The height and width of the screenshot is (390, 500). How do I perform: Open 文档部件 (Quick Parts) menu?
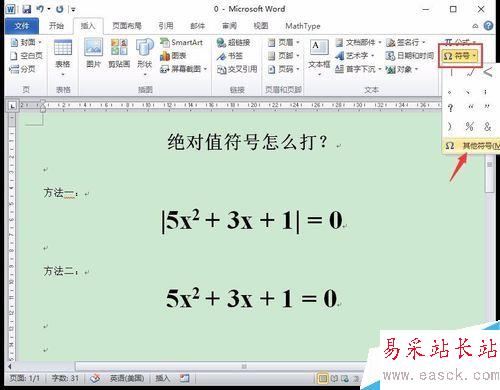pyautogui.click(x=358, y=42)
